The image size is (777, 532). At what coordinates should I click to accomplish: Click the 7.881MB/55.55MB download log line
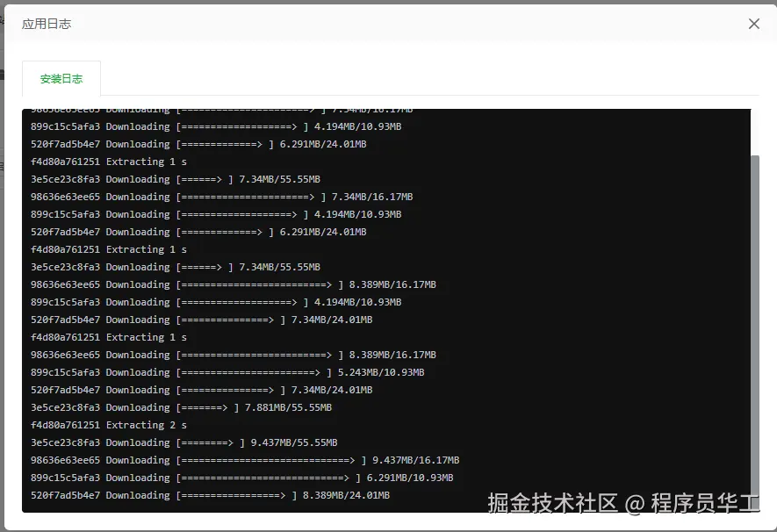tap(182, 407)
